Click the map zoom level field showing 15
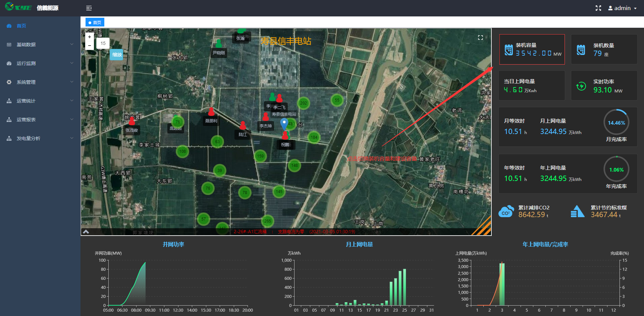The width and height of the screenshot is (644, 316). (x=103, y=43)
